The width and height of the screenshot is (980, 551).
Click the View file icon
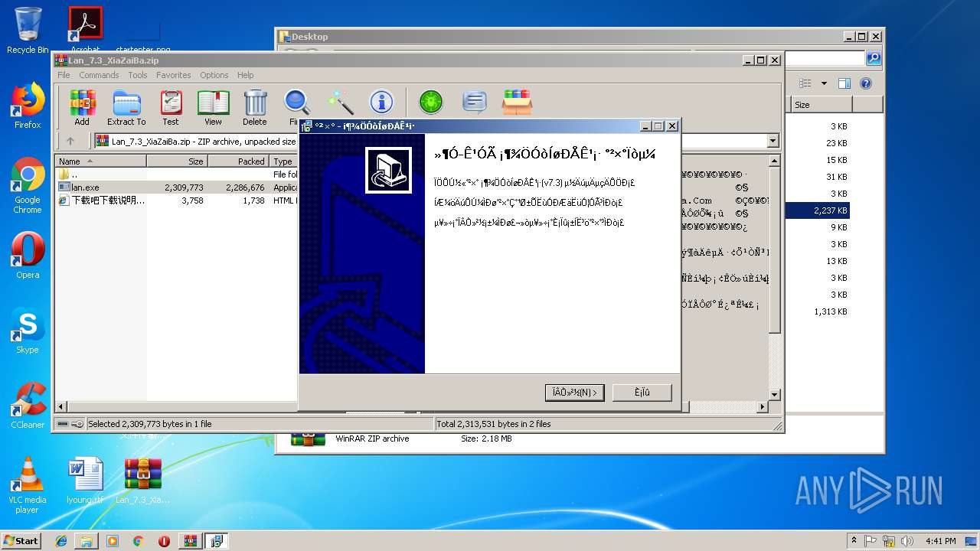[x=213, y=107]
